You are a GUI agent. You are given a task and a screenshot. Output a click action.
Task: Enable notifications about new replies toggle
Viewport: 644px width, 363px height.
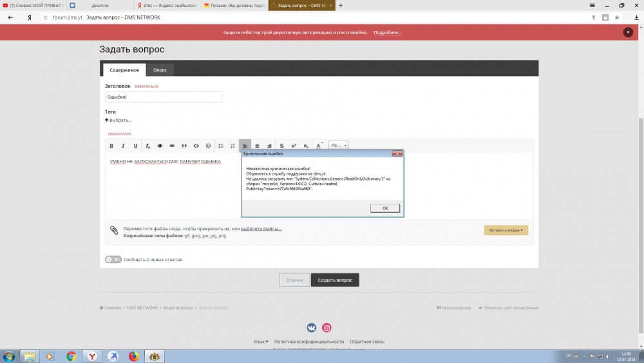pyautogui.click(x=113, y=260)
